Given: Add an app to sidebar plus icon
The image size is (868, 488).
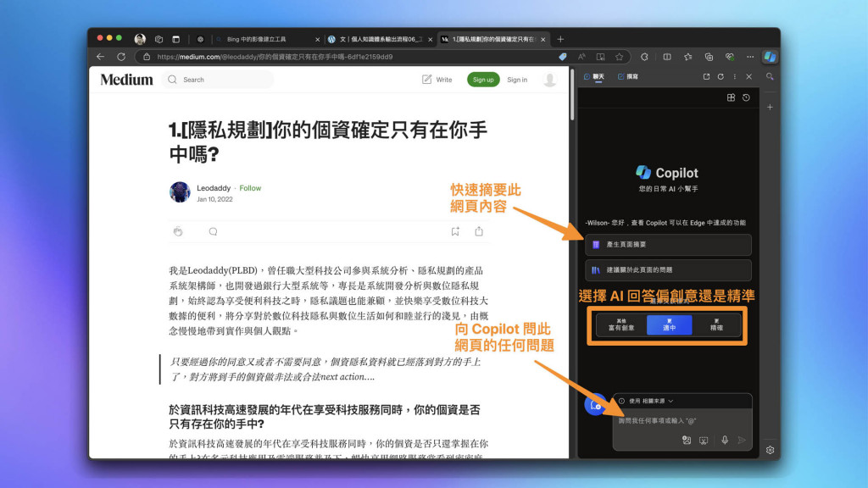Looking at the screenshot, I should coord(770,107).
